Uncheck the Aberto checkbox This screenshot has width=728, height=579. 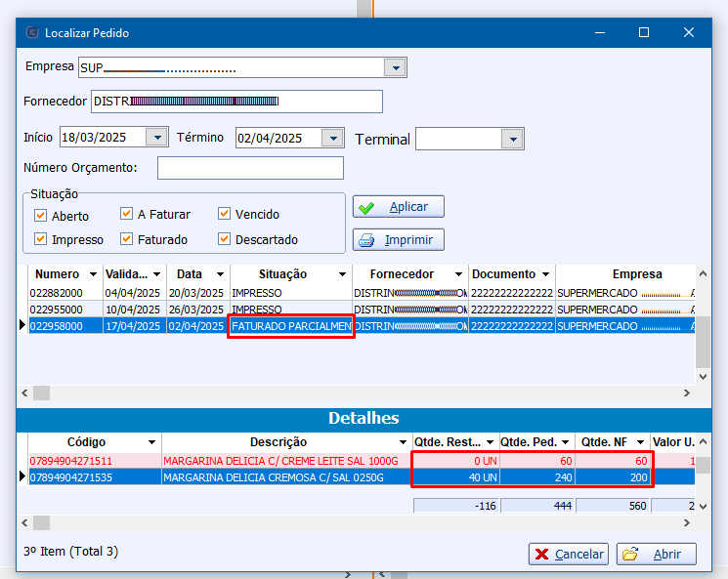coord(41,216)
